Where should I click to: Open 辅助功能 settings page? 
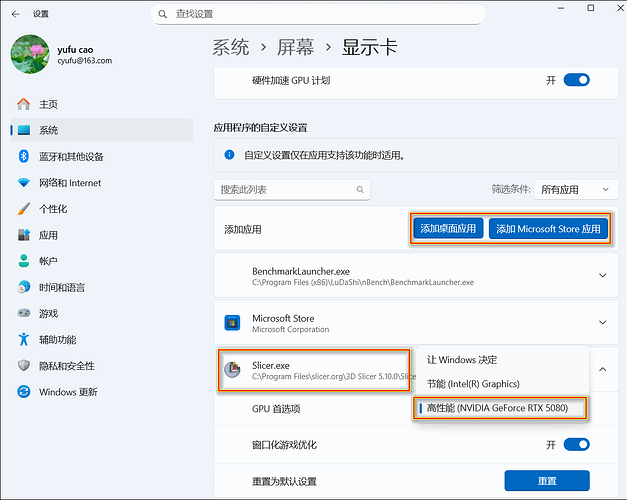click(x=102, y=339)
